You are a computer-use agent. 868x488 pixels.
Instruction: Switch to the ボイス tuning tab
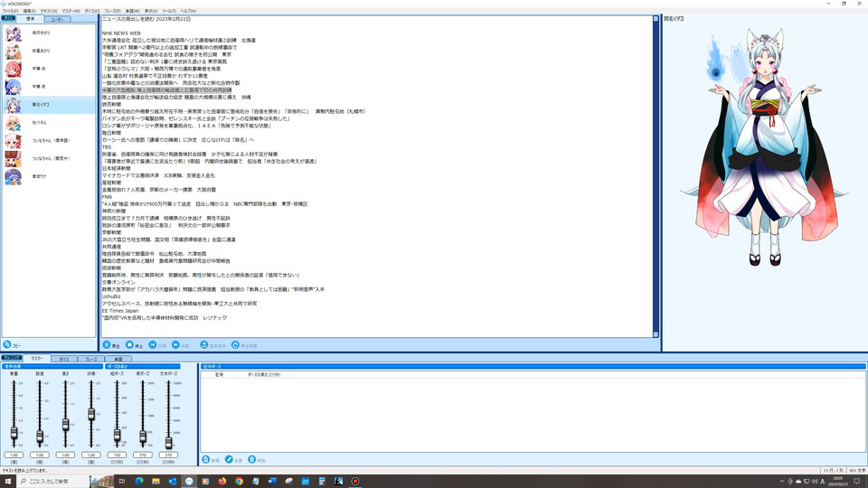63,359
